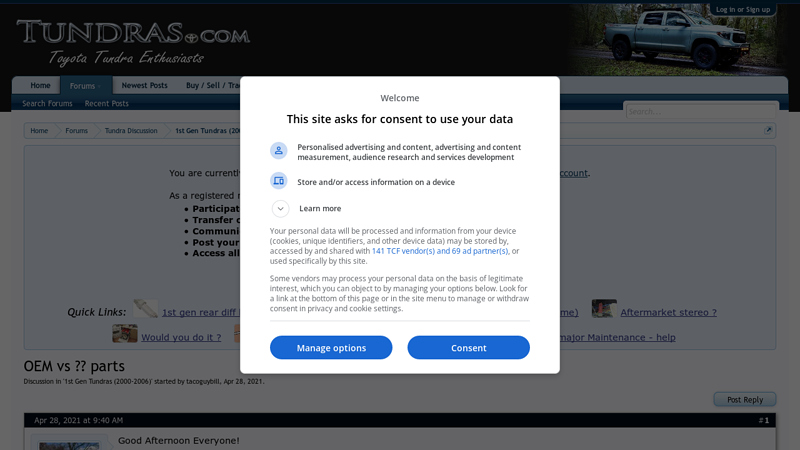Open Manage options in consent dialog
The height and width of the screenshot is (450, 800).
[331, 348]
